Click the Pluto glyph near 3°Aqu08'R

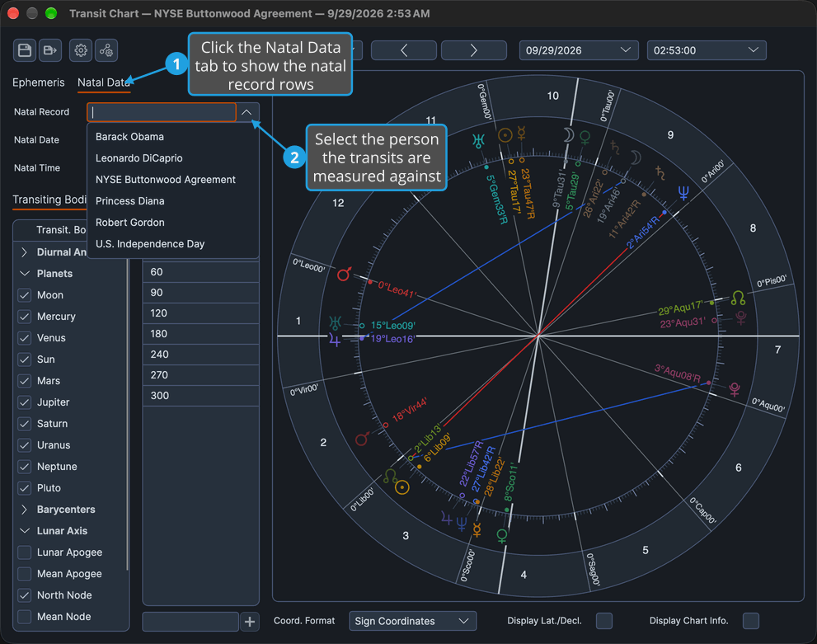pos(735,389)
